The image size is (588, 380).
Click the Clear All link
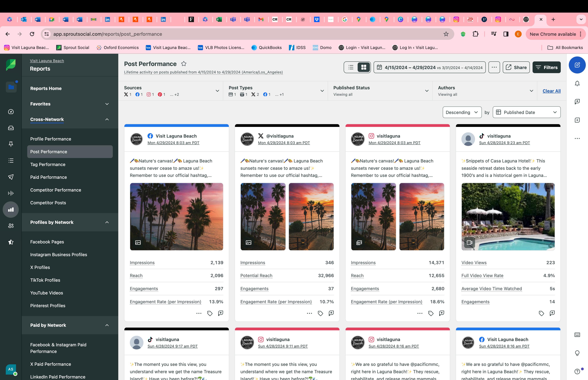[551, 91]
